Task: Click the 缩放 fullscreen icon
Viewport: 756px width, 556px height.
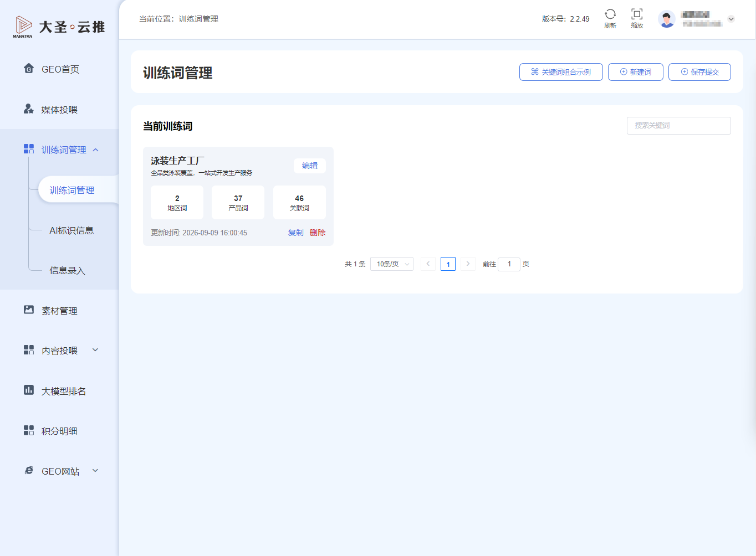Action: point(637,14)
